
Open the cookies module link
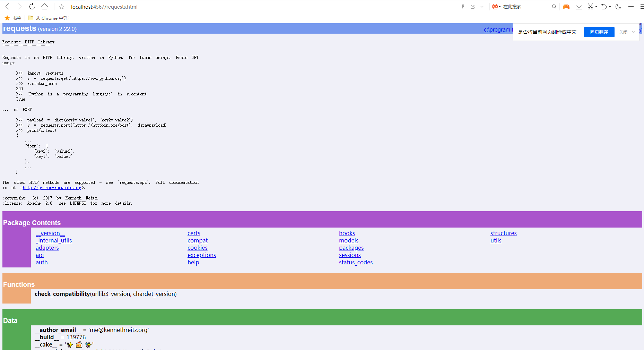click(x=198, y=248)
